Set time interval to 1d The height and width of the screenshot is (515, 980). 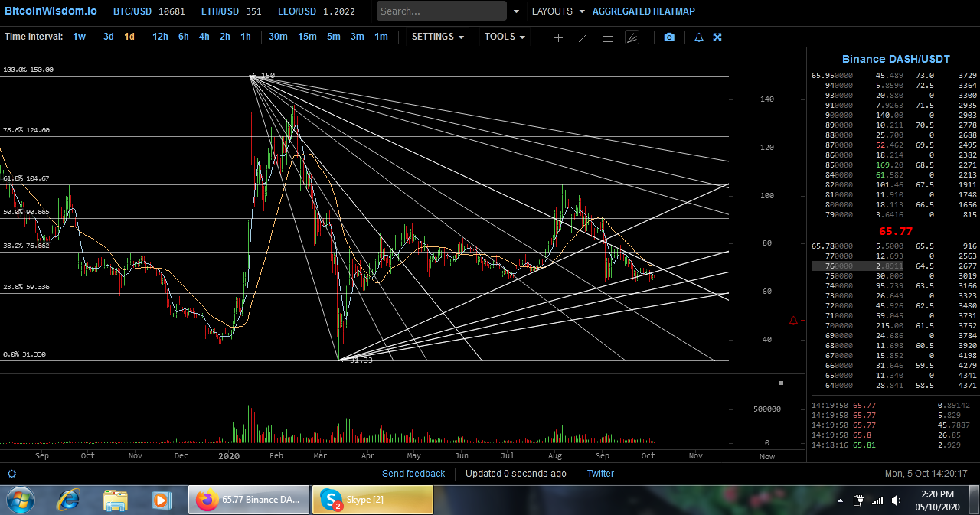pyautogui.click(x=129, y=37)
